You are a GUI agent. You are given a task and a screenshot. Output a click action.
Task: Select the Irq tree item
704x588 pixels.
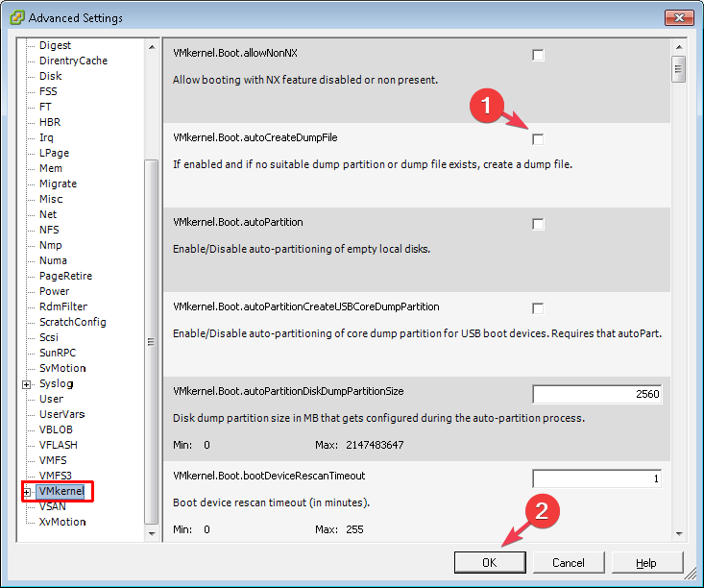click(x=46, y=137)
